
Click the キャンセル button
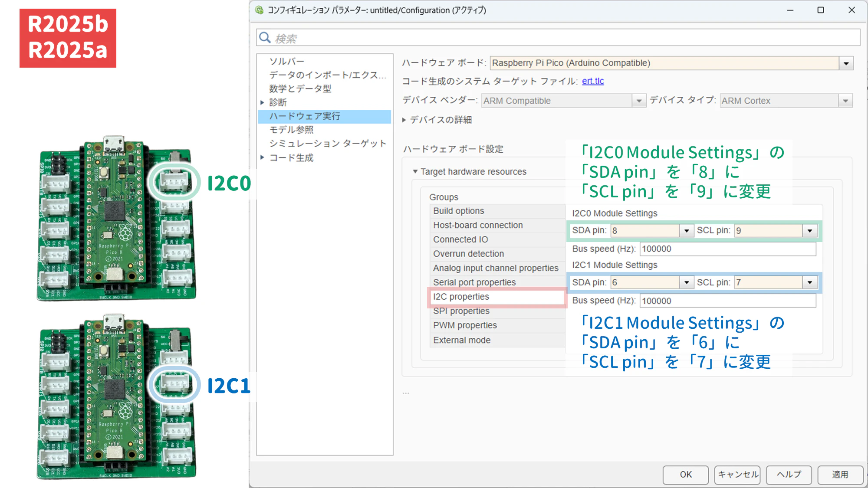[737, 475]
